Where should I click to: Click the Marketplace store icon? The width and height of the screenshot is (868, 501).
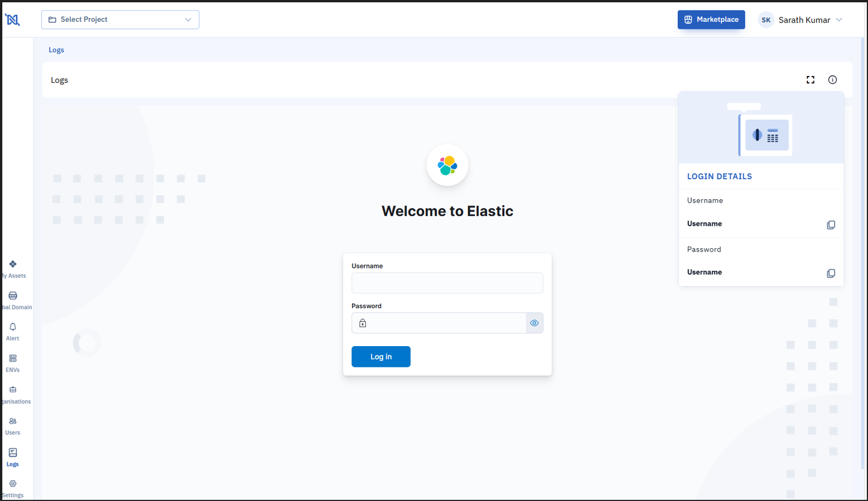[688, 20]
